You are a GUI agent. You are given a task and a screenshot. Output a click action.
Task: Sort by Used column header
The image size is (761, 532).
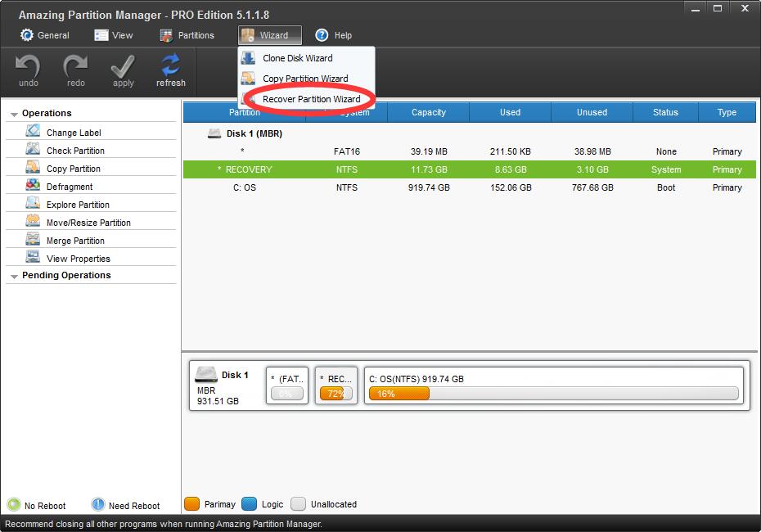[x=510, y=112]
